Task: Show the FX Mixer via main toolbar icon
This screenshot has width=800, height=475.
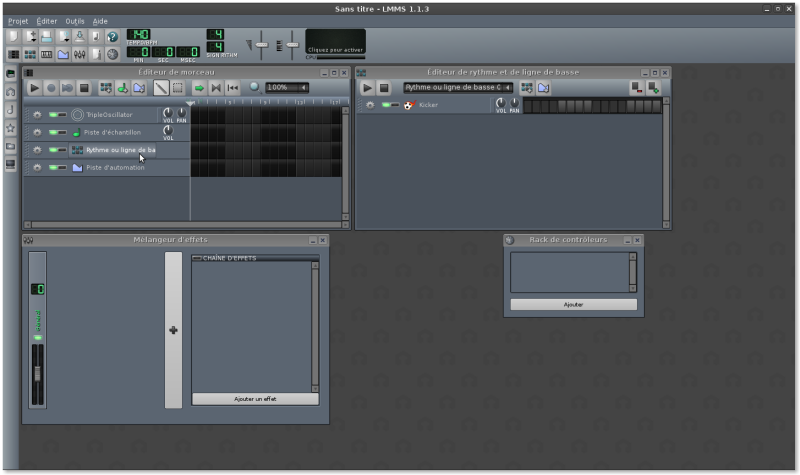Action: (80, 54)
